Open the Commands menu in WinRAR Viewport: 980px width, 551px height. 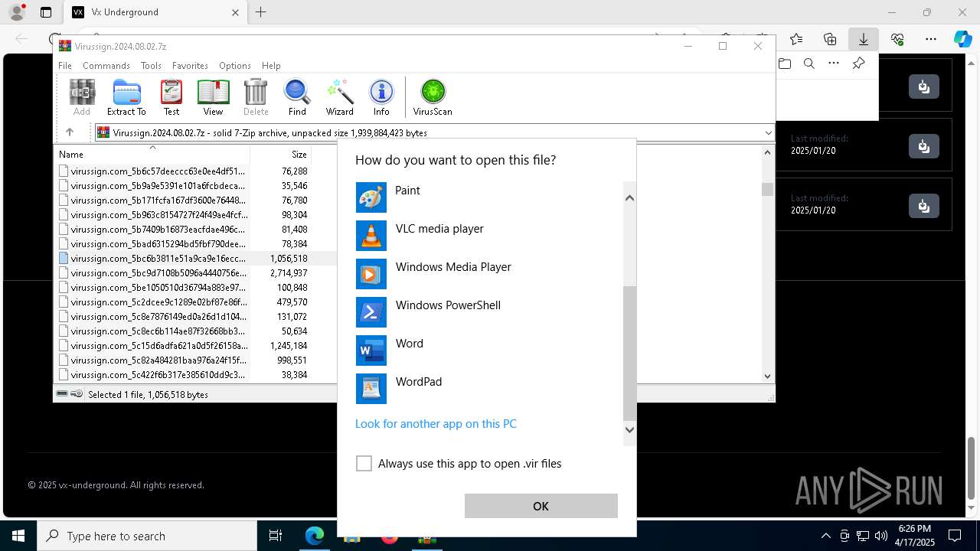(x=106, y=66)
